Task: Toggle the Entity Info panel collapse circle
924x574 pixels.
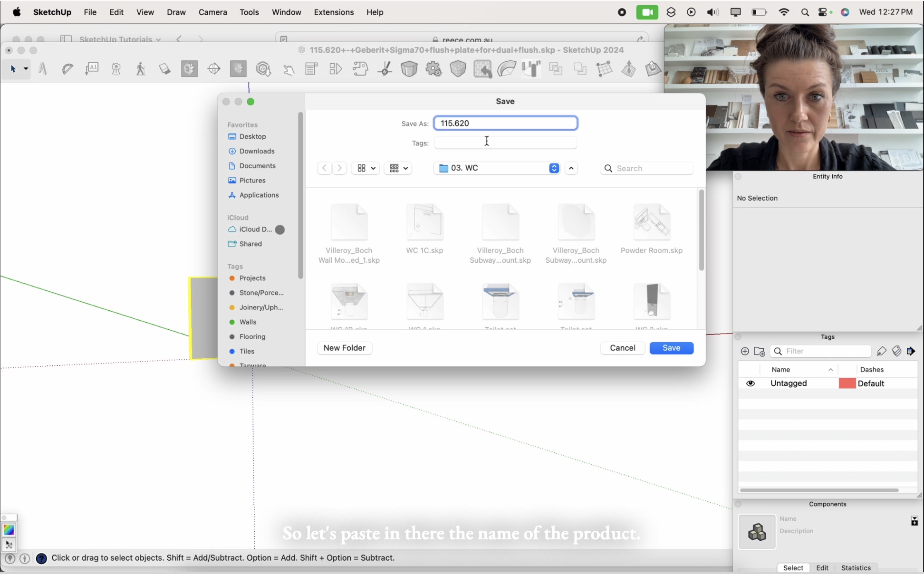Action: (738, 176)
